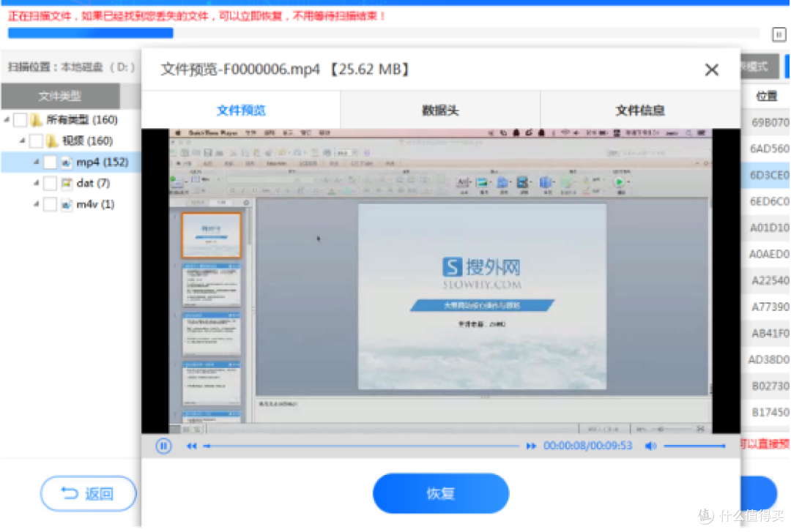Collapse the 所有类型 tree node

pos(7,119)
